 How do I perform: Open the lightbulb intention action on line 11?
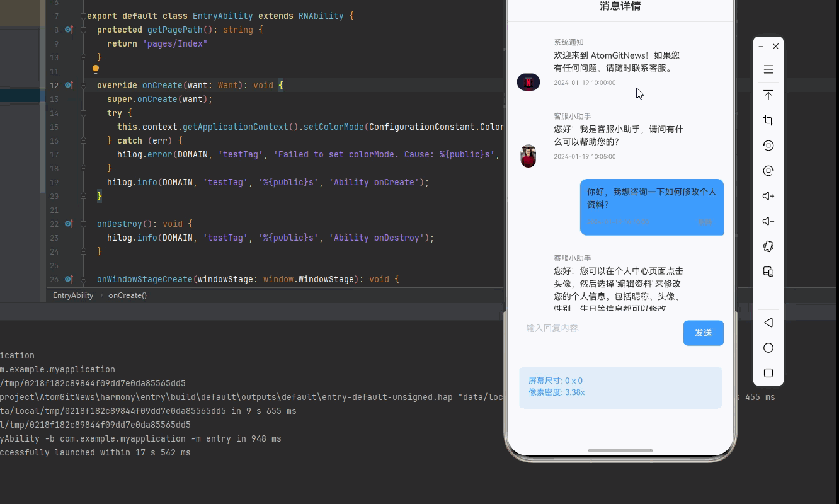[x=95, y=70]
